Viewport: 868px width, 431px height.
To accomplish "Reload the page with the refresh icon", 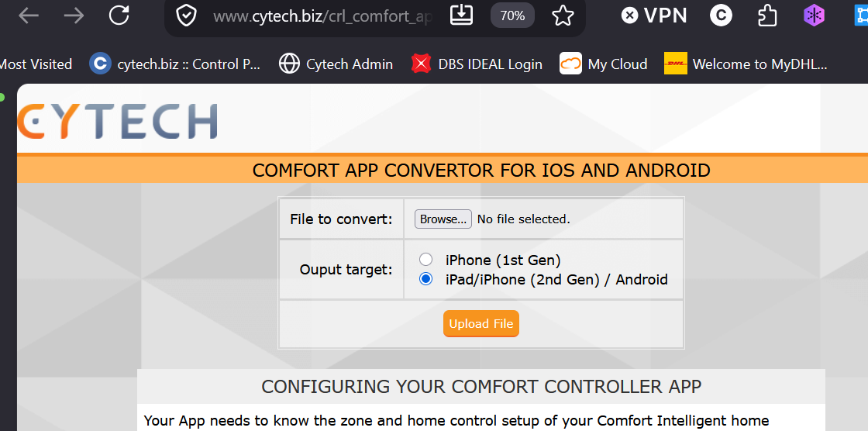I will pyautogui.click(x=119, y=16).
